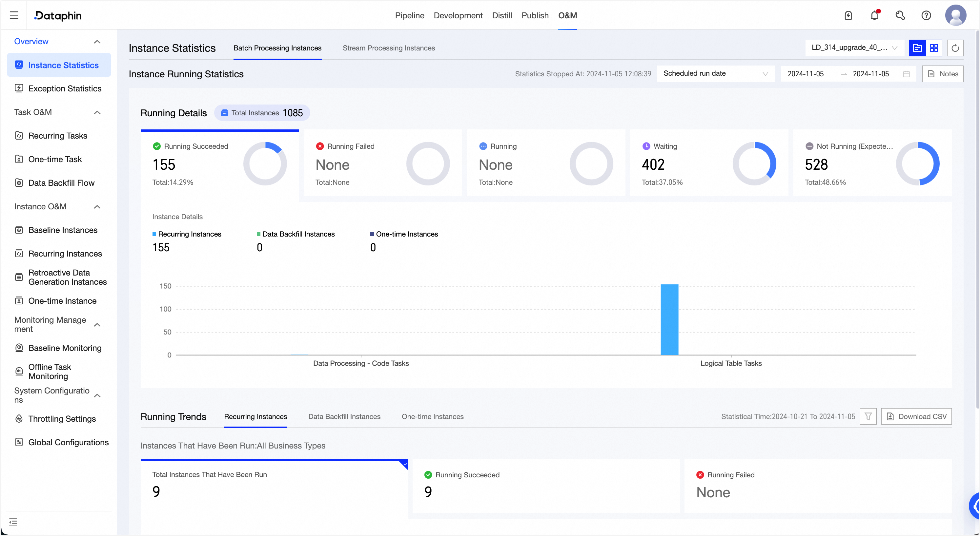The image size is (980, 536).
Task: Open the Scheduled run date dropdown
Action: click(716, 74)
